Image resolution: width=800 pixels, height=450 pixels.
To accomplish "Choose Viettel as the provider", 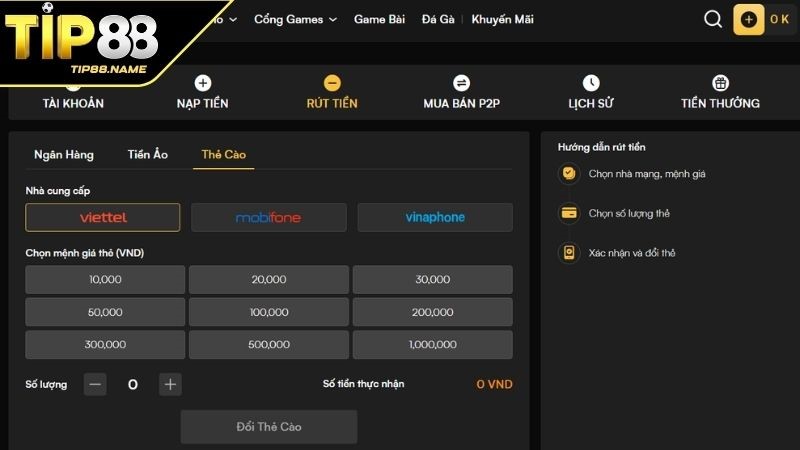I will pos(103,217).
